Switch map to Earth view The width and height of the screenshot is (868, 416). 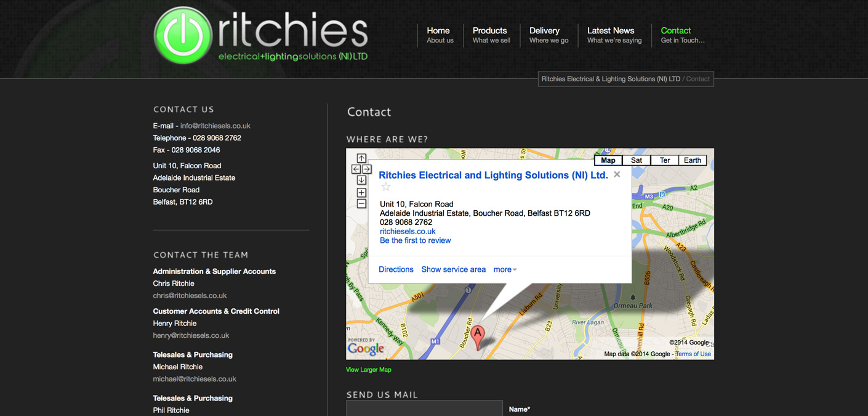[x=693, y=160]
